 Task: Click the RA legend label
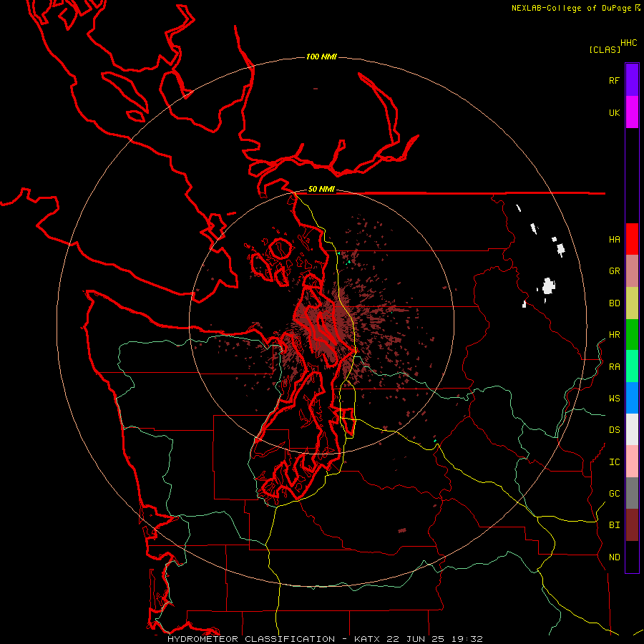tap(614, 367)
